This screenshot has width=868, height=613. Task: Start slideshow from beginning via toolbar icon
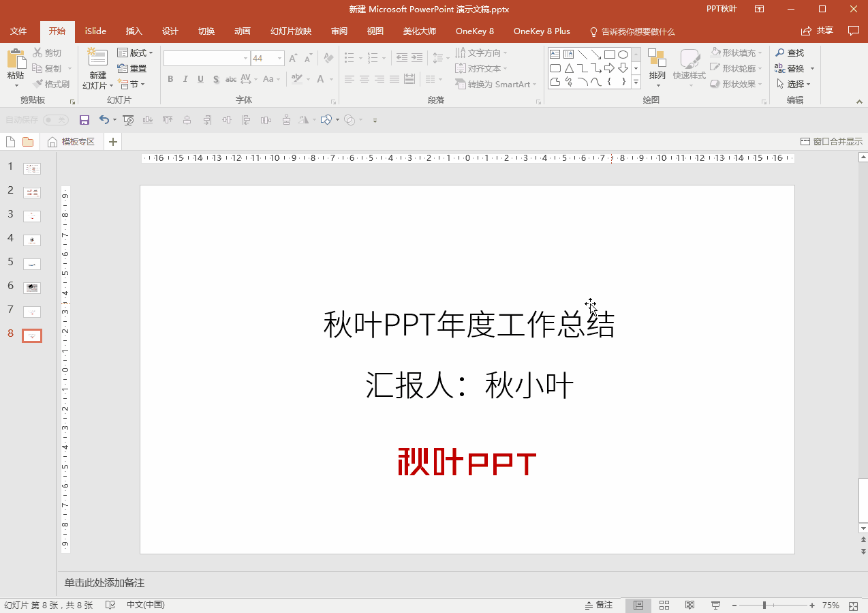point(128,120)
